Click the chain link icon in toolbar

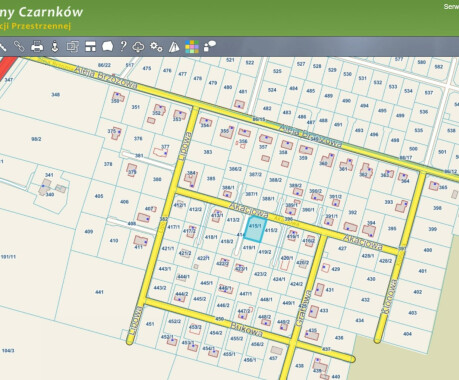pyautogui.click(x=19, y=46)
